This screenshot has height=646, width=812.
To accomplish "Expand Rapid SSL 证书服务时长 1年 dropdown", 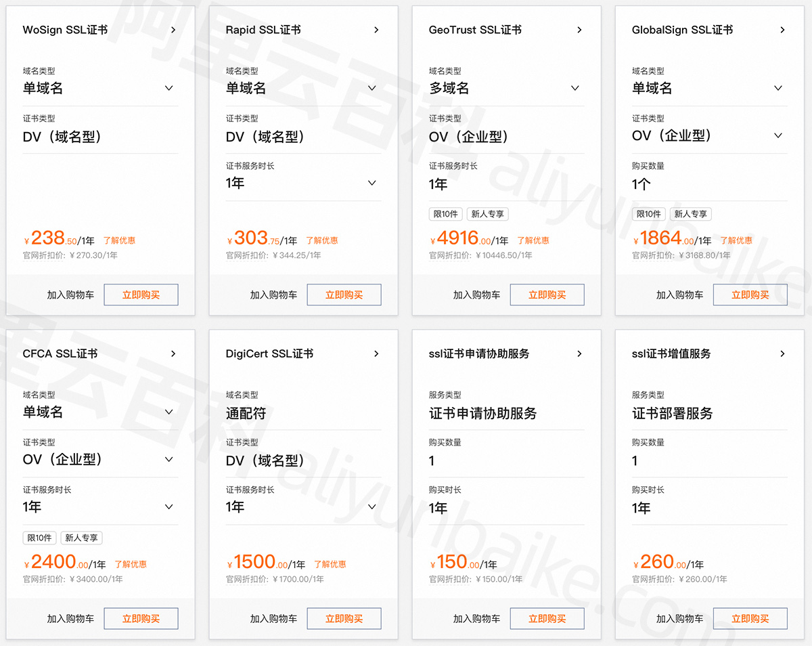I will [372, 183].
